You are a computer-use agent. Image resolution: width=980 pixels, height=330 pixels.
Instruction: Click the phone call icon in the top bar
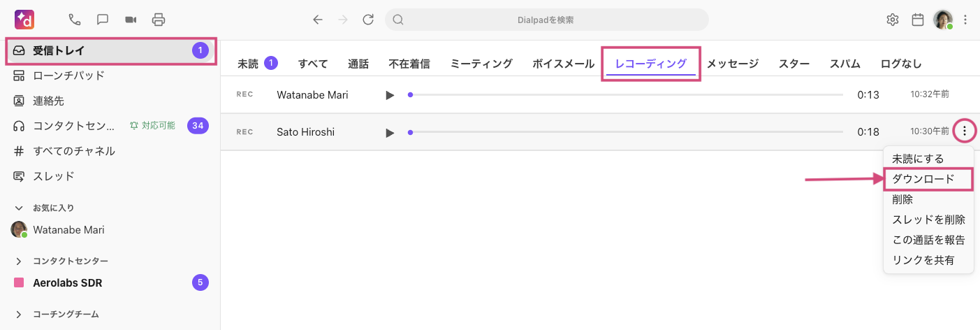(x=74, y=20)
